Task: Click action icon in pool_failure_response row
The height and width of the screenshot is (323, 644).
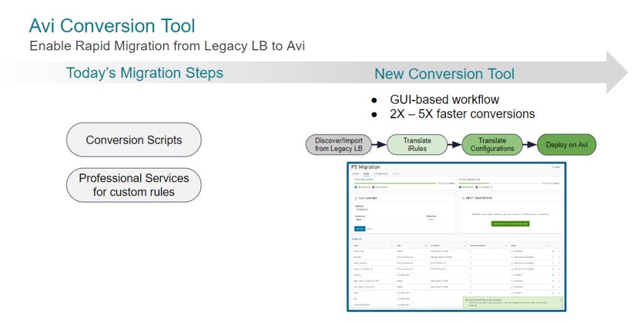Action: 553,287
